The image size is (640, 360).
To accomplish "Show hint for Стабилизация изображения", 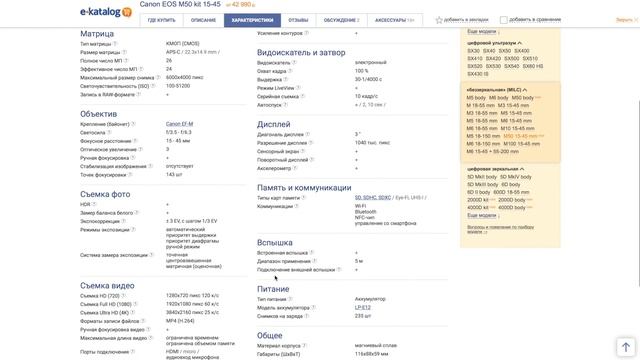I will coord(150,166).
